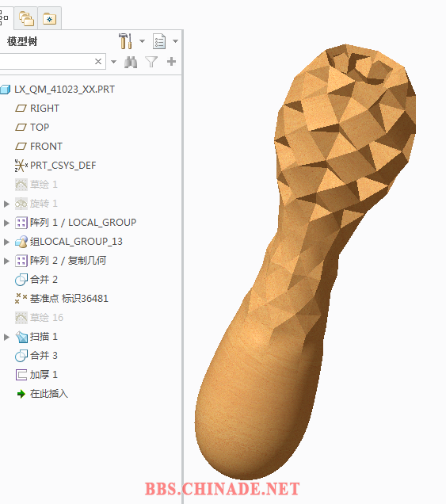This screenshot has width=446, height=504.
Task: Open search options dropdown arrow
Action: [113, 62]
